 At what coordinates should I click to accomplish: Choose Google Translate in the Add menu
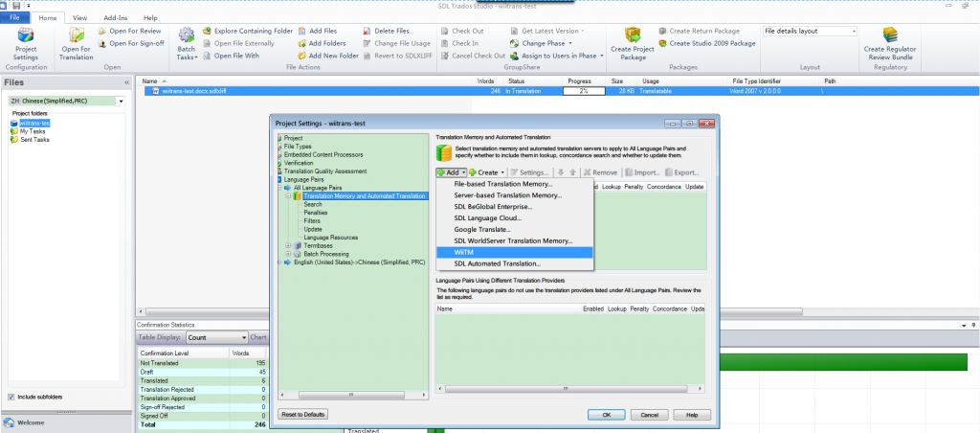(480, 230)
